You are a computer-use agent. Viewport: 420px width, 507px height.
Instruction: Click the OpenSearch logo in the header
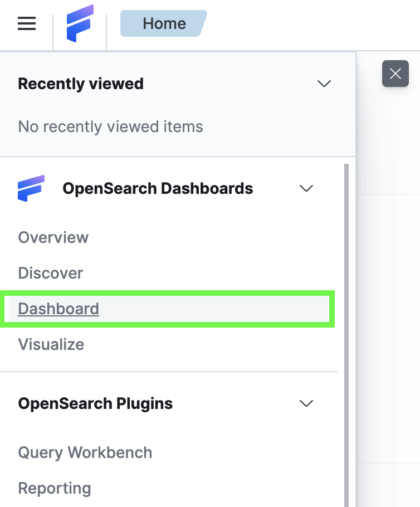point(80,23)
